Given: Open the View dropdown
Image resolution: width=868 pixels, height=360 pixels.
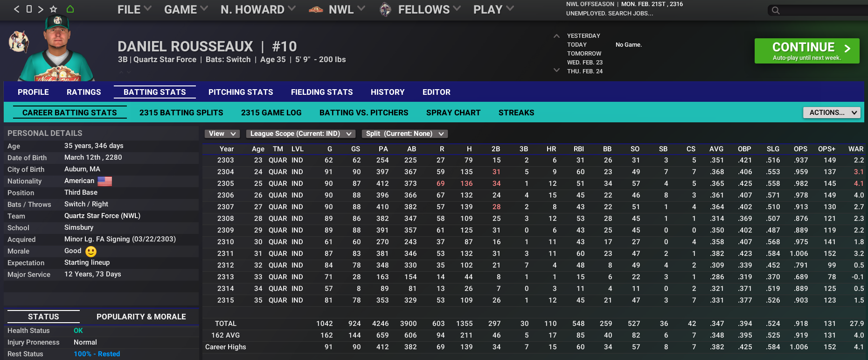Looking at the screenshot, I should tap(222, 134).
